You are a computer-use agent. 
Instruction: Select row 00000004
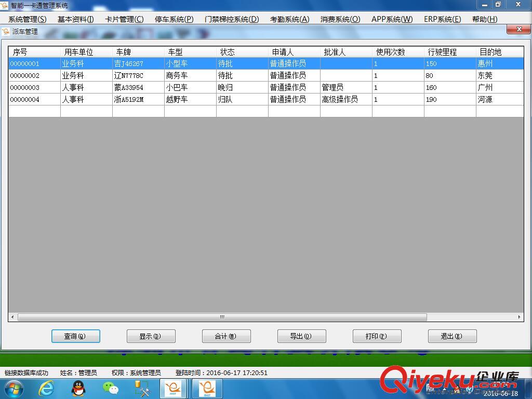266,99
